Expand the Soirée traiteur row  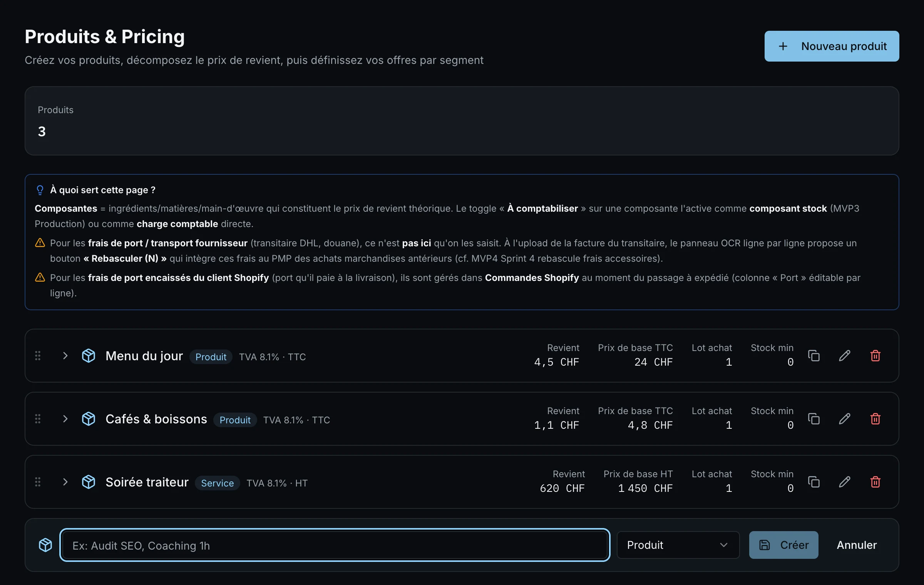[x=65, y=482]
